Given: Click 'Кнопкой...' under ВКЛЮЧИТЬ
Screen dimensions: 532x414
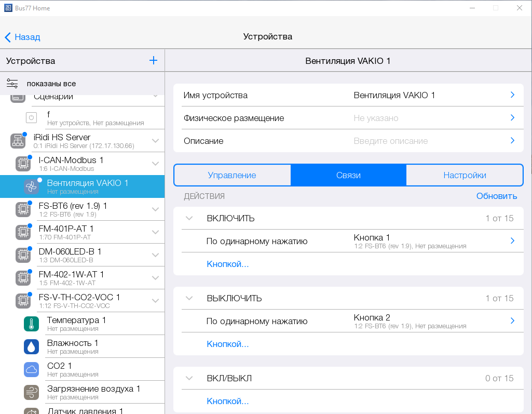Looking at the screenshot, I should [x=228, y=264].
